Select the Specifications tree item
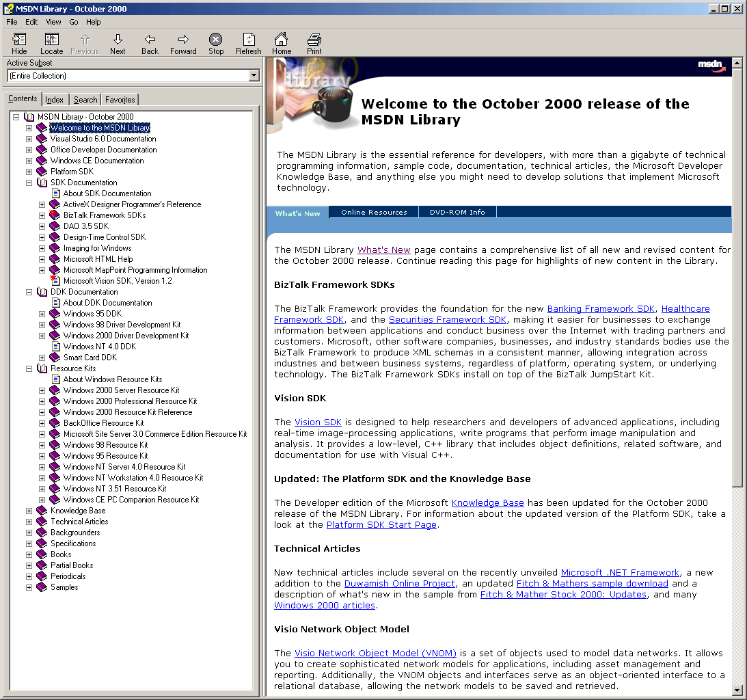 [x=73, y=543]
